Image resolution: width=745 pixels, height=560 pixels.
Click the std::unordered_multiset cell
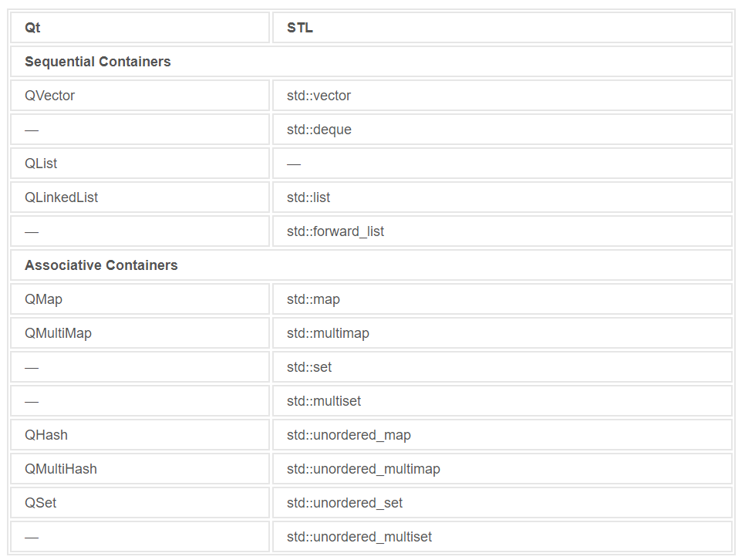point(359,537)
